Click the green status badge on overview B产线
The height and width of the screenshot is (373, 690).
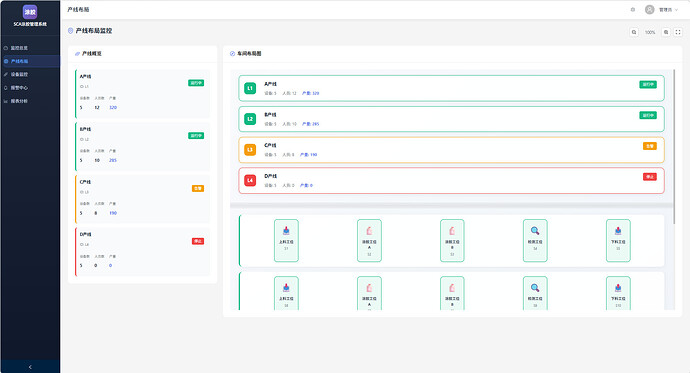tap(196, 136)
